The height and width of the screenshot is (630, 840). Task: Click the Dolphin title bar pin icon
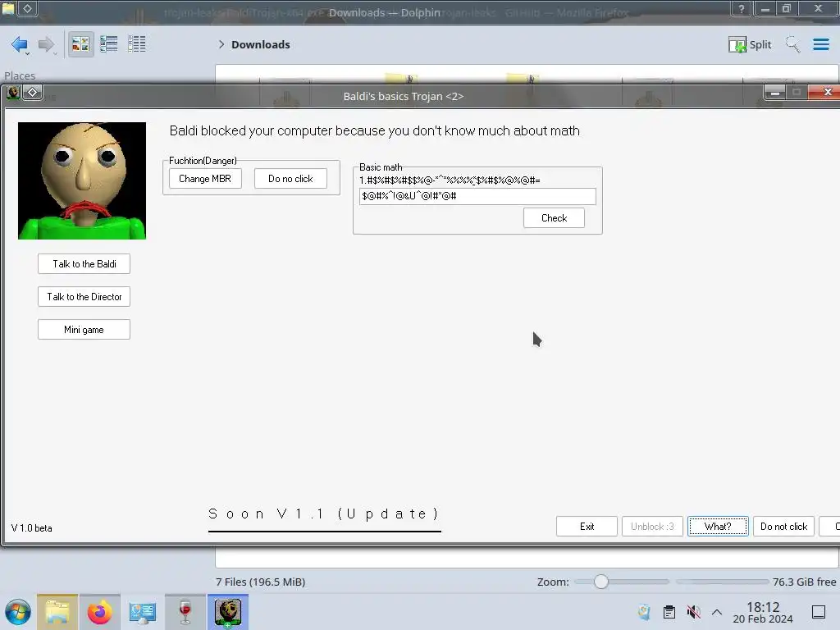tap(27, 8)
